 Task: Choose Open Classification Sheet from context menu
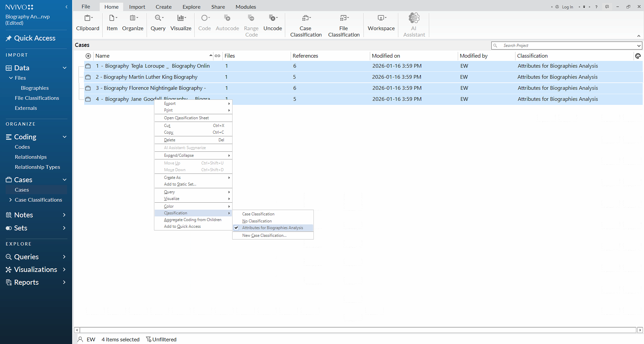(x=186, y=118)
